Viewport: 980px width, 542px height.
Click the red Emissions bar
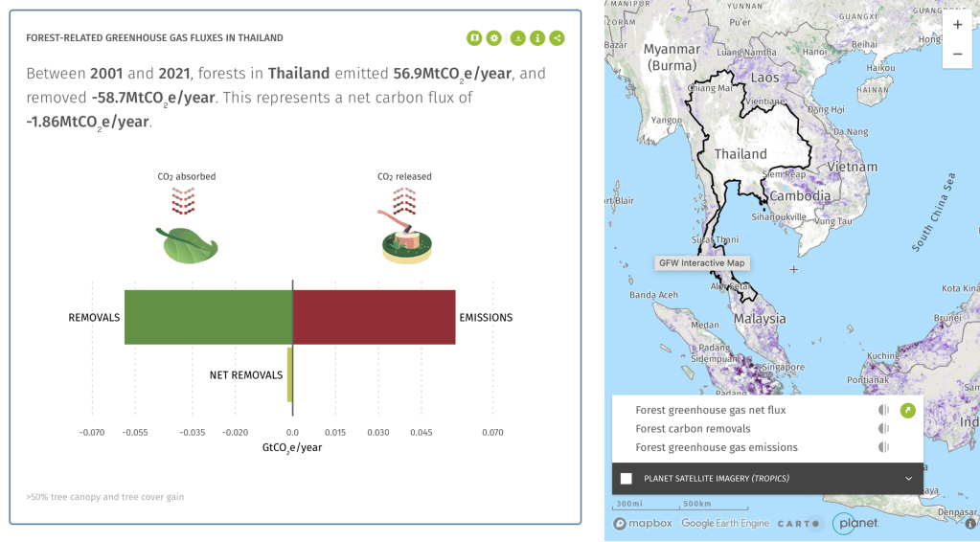click(374, 317)
